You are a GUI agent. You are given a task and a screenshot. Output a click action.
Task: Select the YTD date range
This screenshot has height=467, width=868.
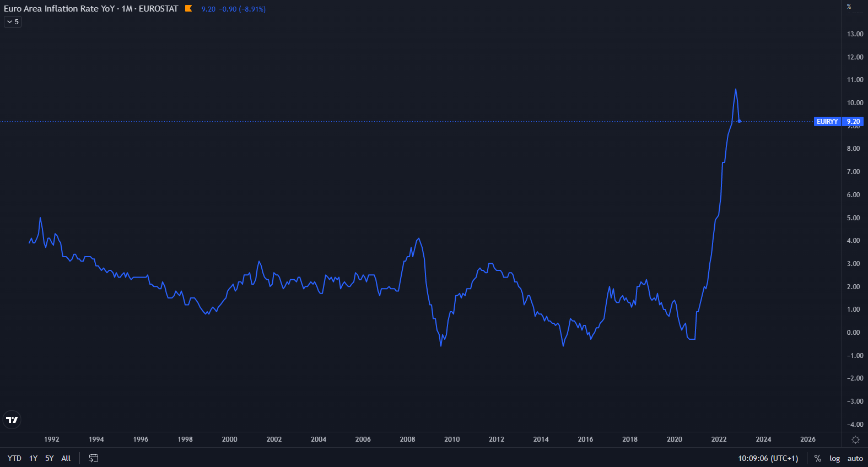coord(14,458)
